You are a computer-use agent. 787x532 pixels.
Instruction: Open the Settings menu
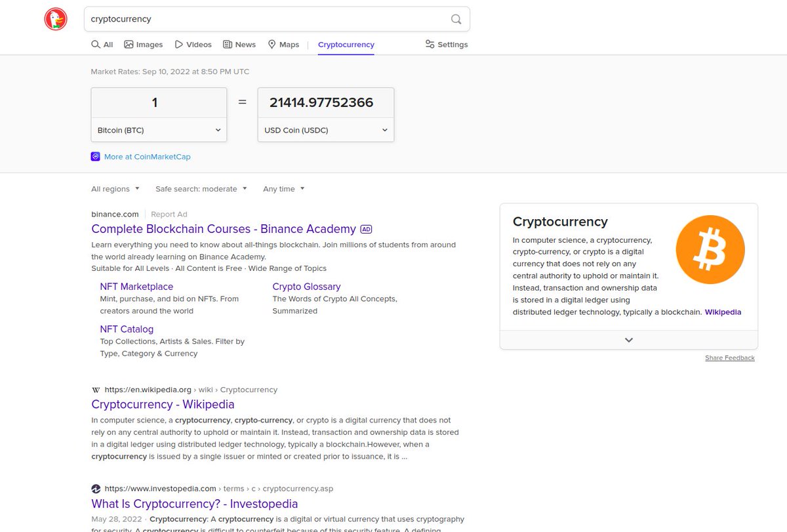[447, 45]
